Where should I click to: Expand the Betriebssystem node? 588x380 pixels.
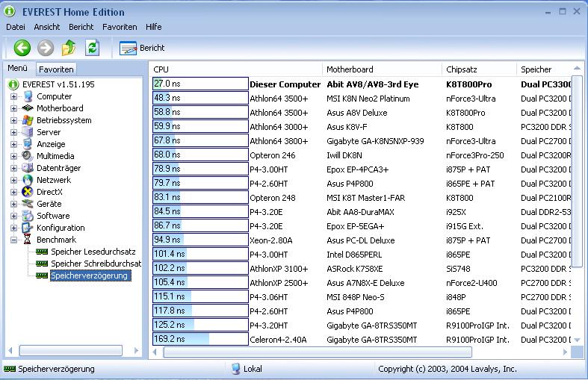pos(13,121)
